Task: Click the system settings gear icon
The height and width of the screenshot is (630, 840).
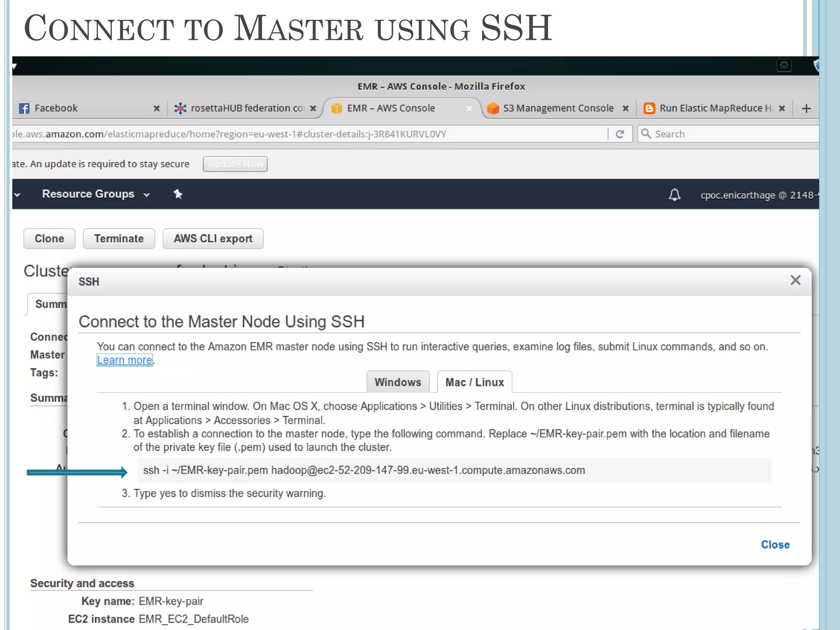Action: [784, 65]
